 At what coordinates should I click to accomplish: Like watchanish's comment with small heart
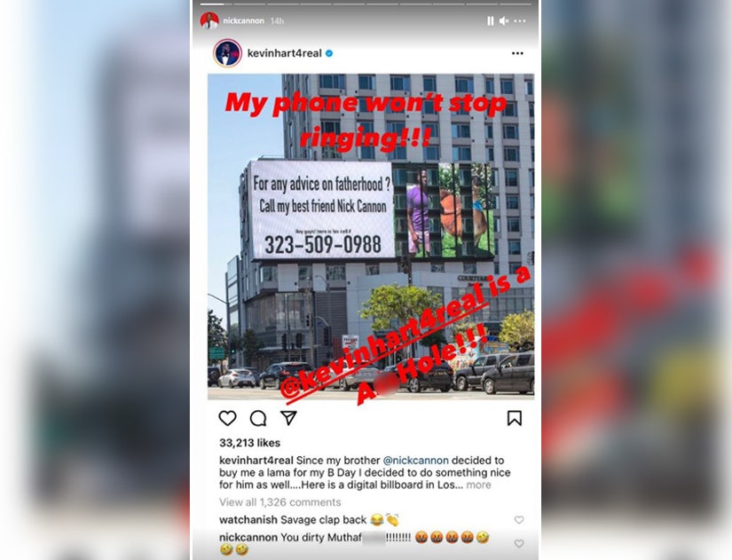tap(519, 520)
